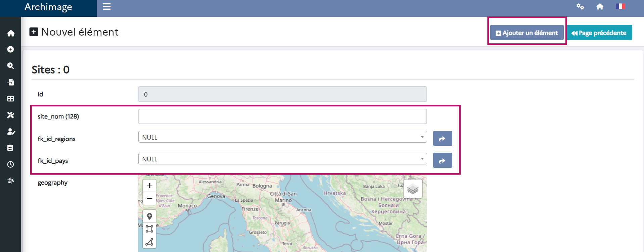
Task: Expand the fk_id_regions dropdown
Action: pos(282,137)
